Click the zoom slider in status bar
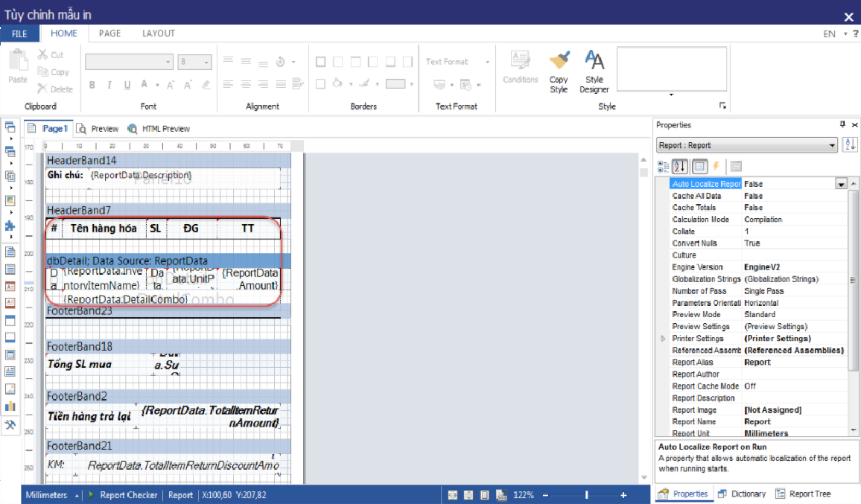Screen dimensions: 861x504 coord(586,495)
